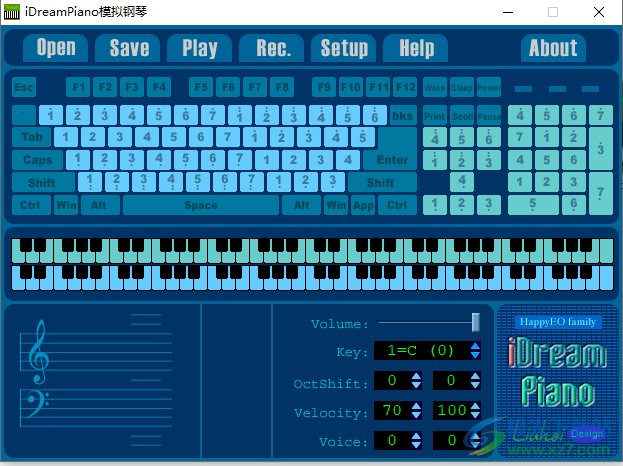Click the Scoll virtual key
The image size is (623, 466).
(462, 116)
